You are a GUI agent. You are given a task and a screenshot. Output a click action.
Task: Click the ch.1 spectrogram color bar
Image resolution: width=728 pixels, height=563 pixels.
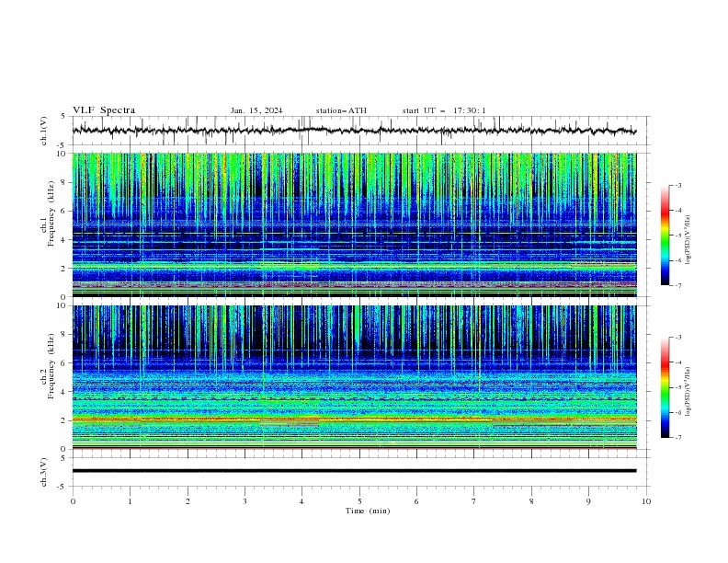pos(665,236)
